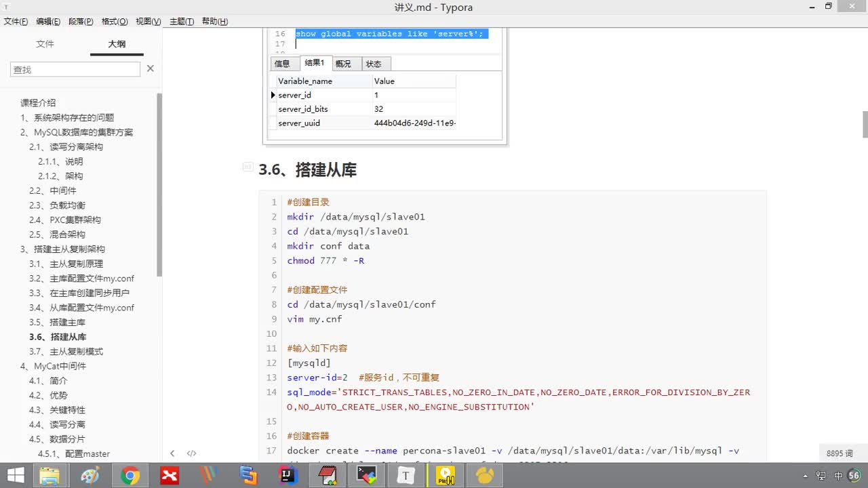The image size is (868, 488).
Task: Switch to the 大纲 sidebar tab
Action: 117,44
